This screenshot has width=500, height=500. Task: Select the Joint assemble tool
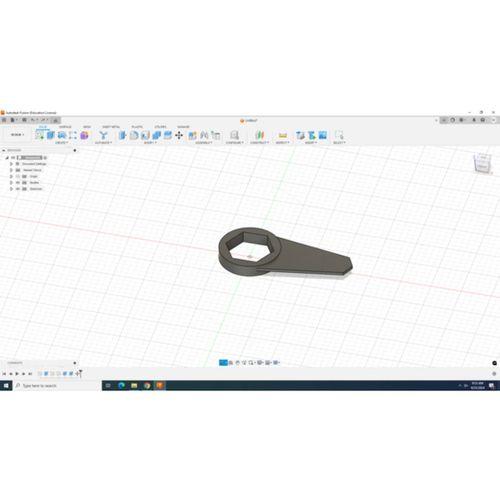pyautogui.click(x=204, y=135)
